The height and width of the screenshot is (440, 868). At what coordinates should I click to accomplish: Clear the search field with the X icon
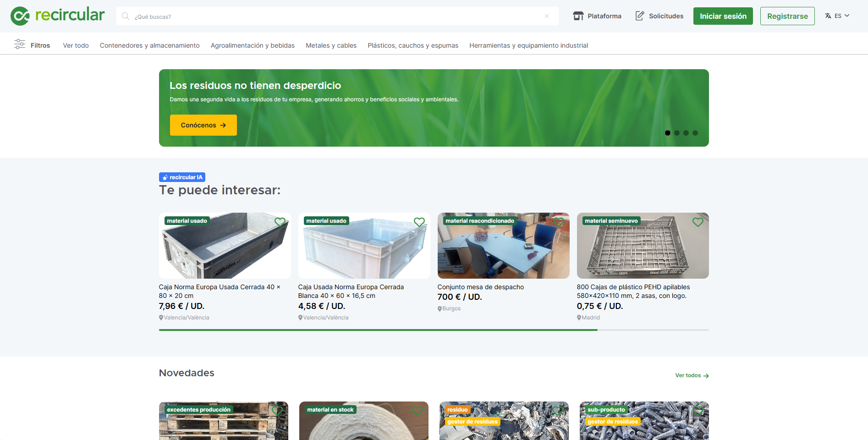pos(547,16)
